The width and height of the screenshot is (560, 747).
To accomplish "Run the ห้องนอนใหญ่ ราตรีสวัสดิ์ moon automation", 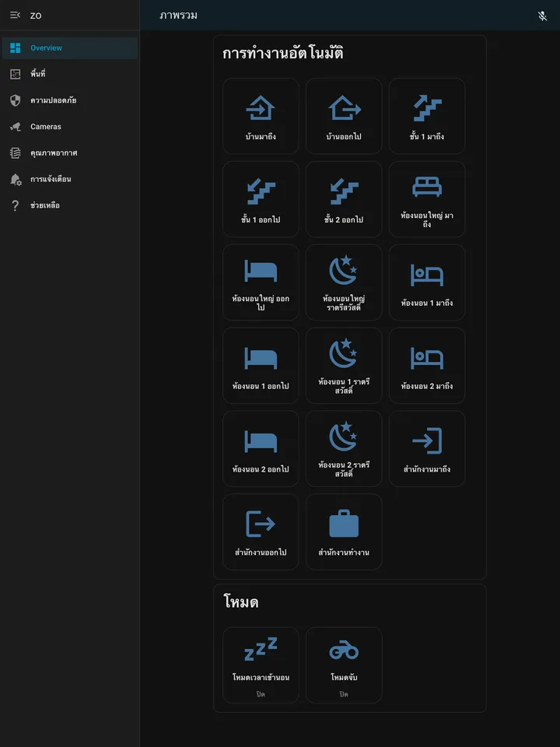I will pyautogui.click(x=344, y=282).
